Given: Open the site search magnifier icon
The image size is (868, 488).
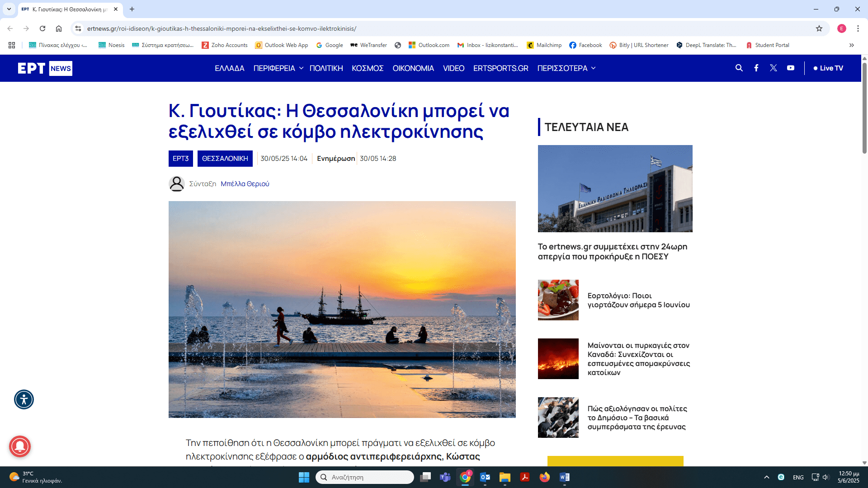Looking at the screenshot, I should pos(739,68).
